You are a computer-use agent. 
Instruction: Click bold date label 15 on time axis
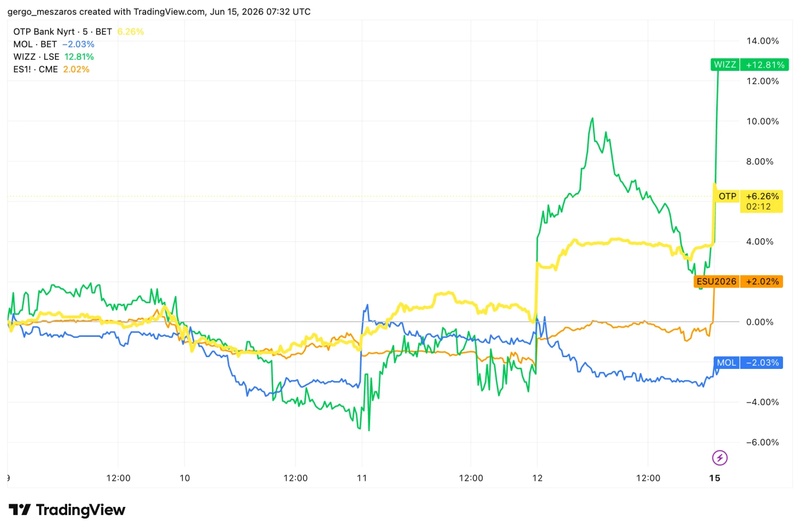tap(715, 478)
